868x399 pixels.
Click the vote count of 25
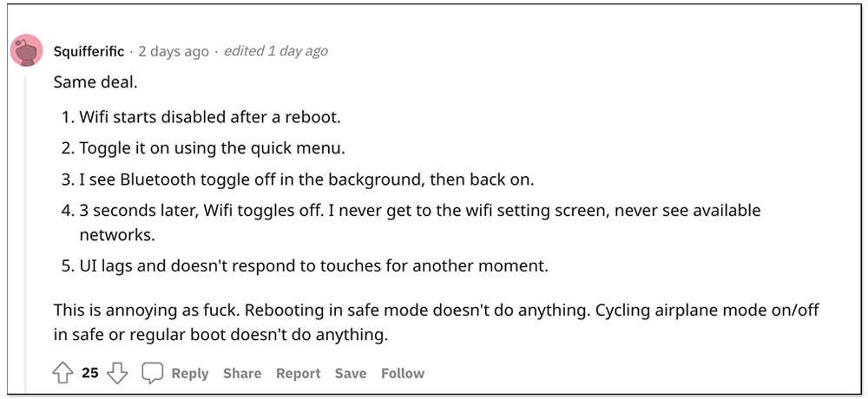(x=90, y=374)
